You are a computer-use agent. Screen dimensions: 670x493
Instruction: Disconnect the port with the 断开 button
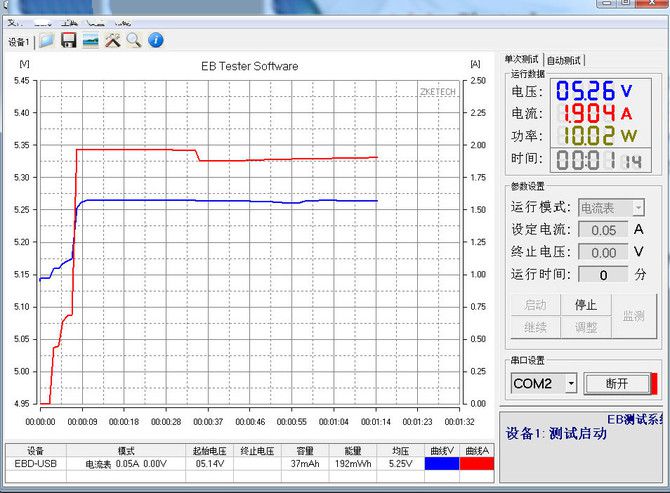[x=617, y=383]
